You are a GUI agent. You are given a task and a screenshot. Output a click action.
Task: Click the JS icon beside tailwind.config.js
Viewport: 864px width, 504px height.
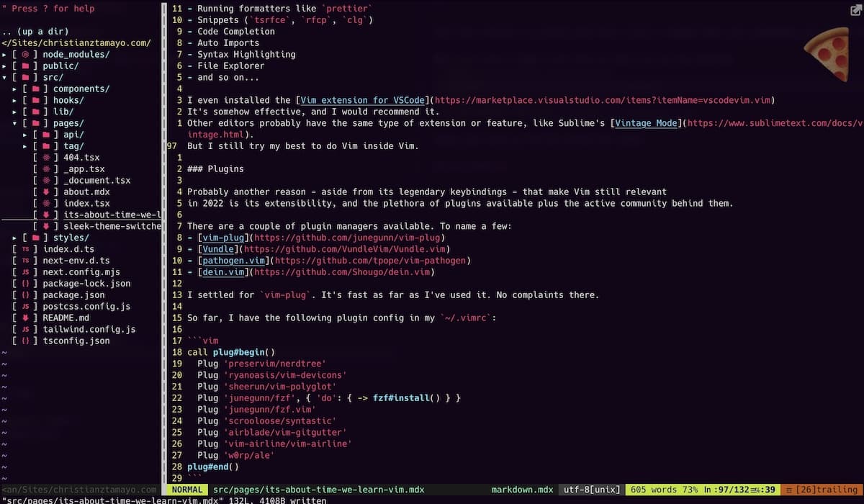tap(26, 329)
